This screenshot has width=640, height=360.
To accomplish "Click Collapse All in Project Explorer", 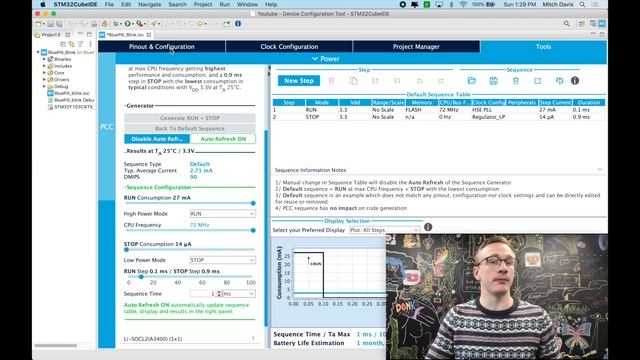I will pyautogui.click(x=63, y=44).
